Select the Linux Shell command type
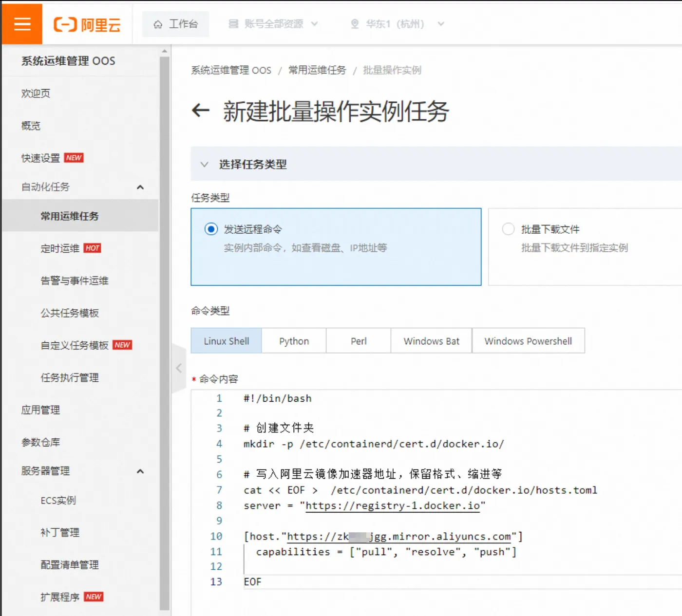Image resolution: width=682 pixels, height=616 pixels. coord(227,341)
